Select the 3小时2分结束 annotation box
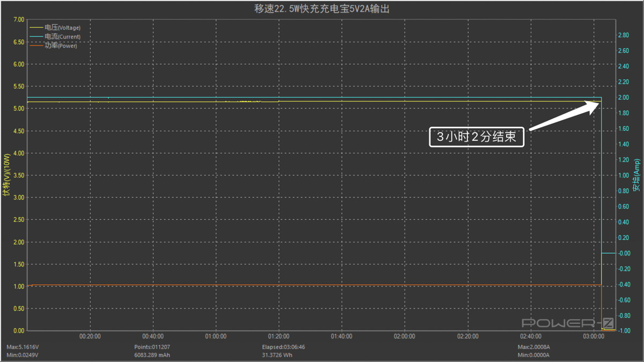This screenshot has width=644, height=362. (476, 137)
